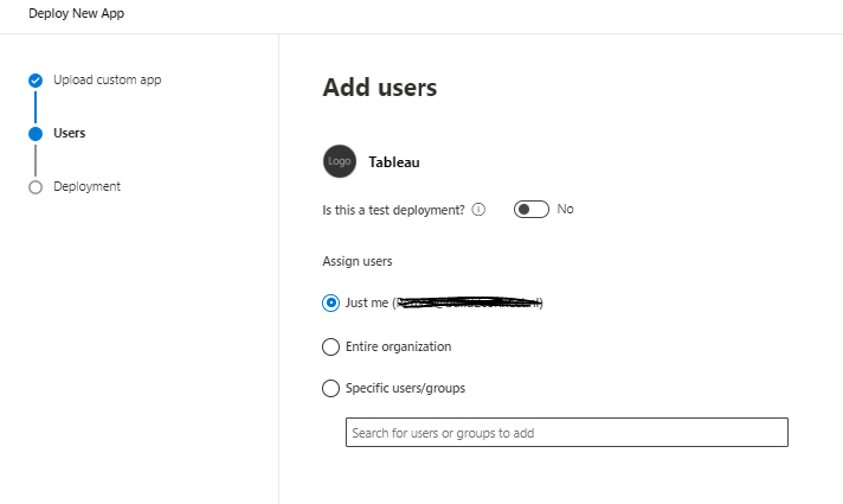Select the Just me radio button
Screen dimensions: 843x504
tap(331, 303)
